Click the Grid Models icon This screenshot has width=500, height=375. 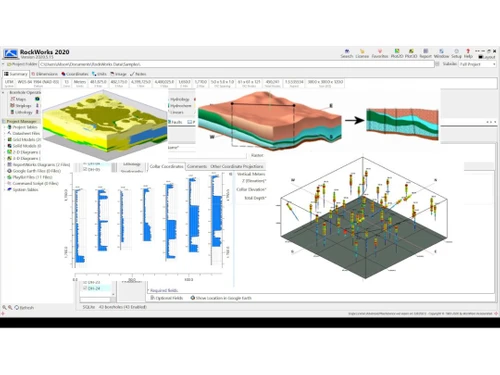pos(10,140)
